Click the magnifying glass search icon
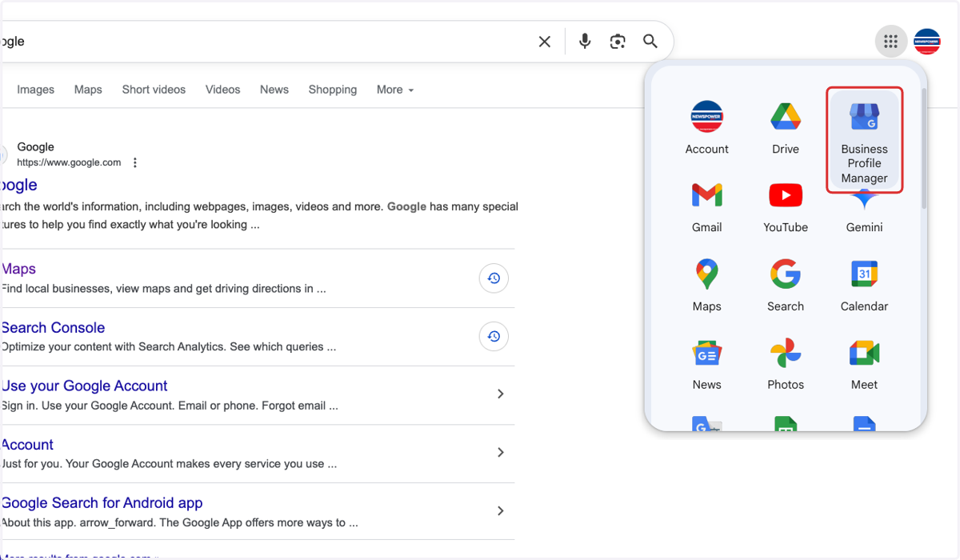This screenshot has width=960, height=560. pos(650,42)
